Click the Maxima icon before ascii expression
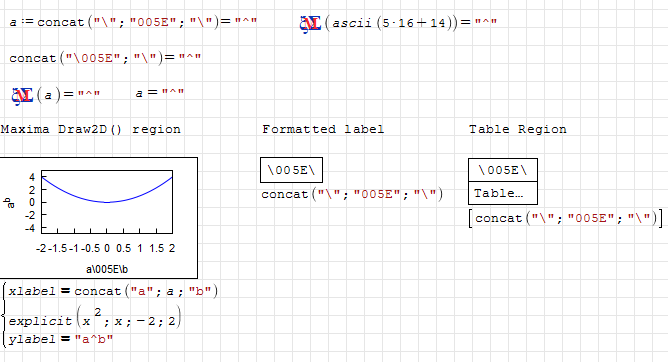668x362 pixels. click(x=311, y=24)
